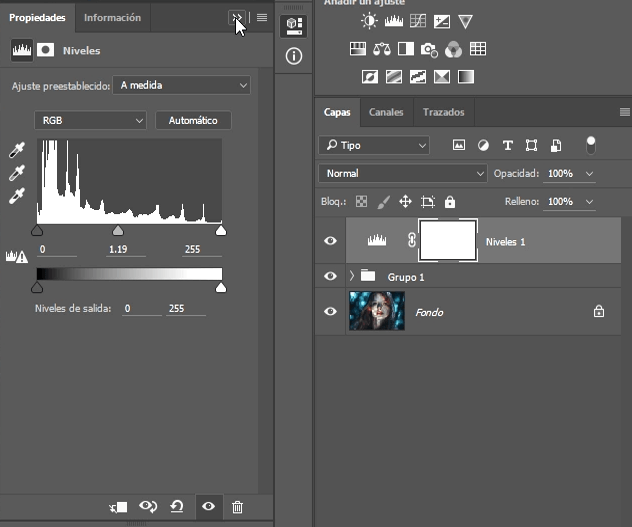Add a Vibrance adjustment
This screenshot has width=632, height=527.
(466, 21)
